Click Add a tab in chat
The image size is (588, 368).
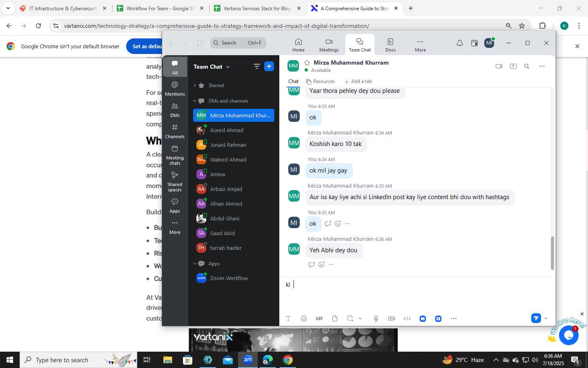pos(358,81)
